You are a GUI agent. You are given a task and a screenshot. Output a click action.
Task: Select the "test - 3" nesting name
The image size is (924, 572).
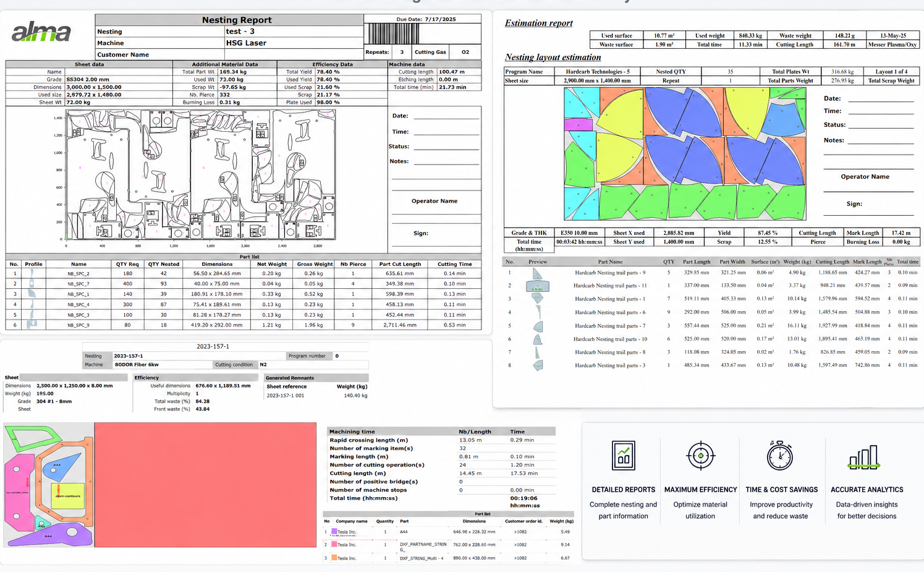pyautogui.click(x=240, y=31)
